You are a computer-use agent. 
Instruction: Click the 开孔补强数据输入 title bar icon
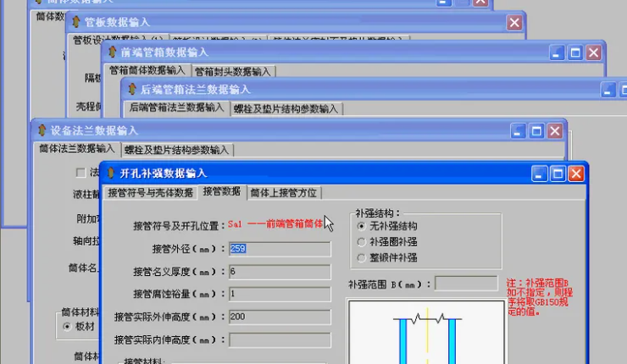click(x=111, y=173)
